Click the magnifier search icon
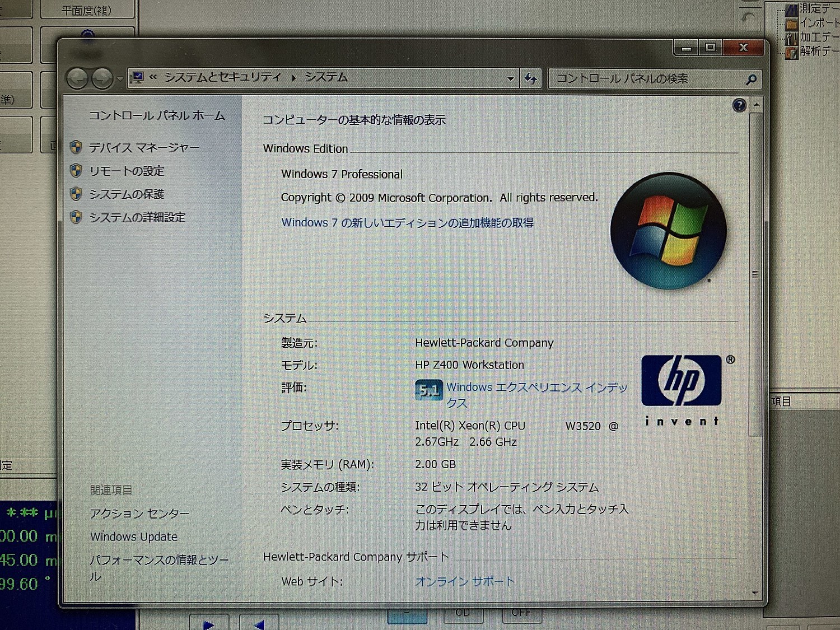This screenshot has height=630, width=840. coord(752,80)
